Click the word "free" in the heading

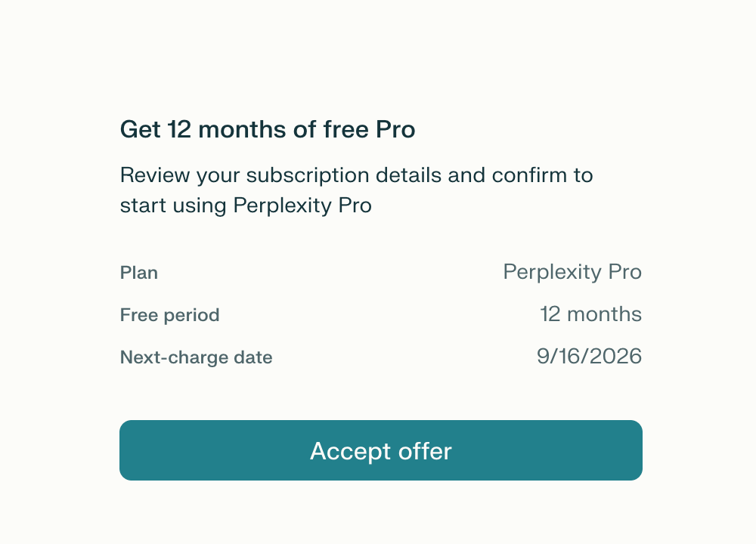coord(345,130)
